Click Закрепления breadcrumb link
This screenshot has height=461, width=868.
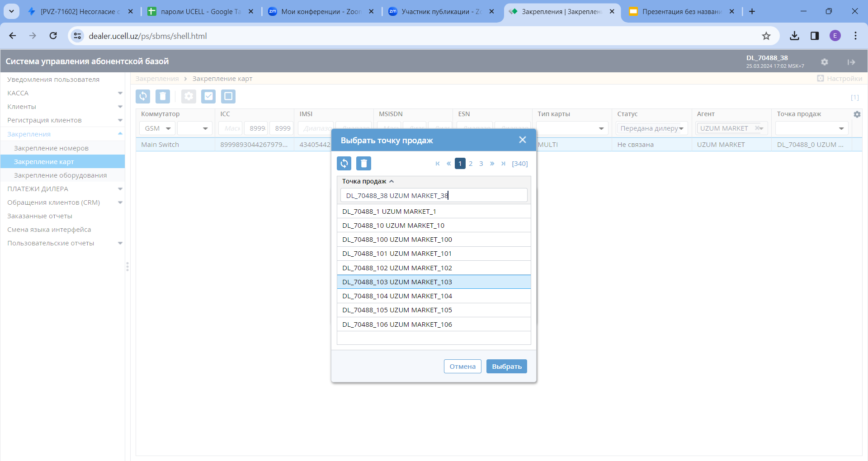pyautogui.click(x=157, y=79)
